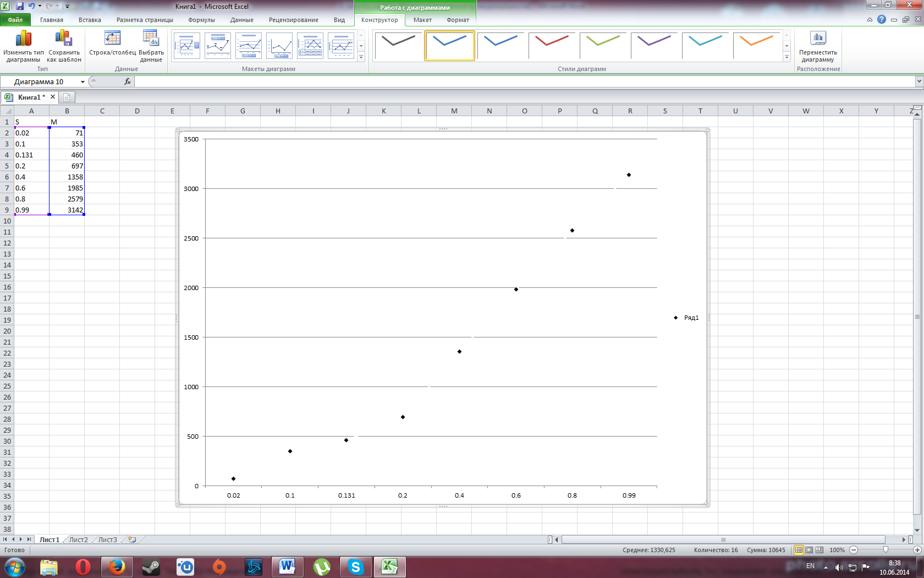Select the red chart style swatch

tap(552, 45)
